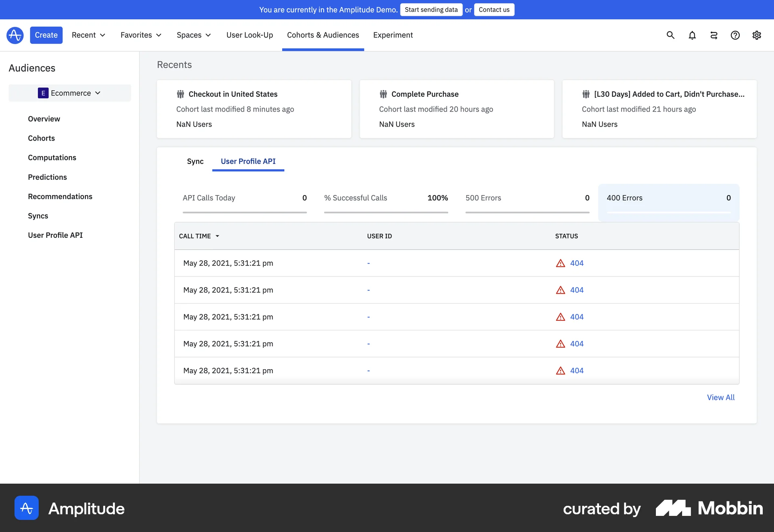The image size is (774, 532).
Task: Click the purple E Ecommerce project badge
Action: click(x=43, y=93)
